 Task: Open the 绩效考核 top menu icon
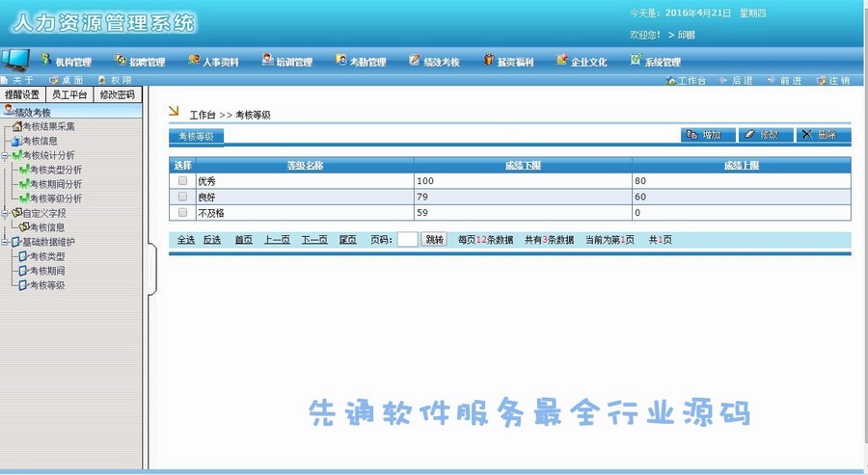(x=415, y=59)
